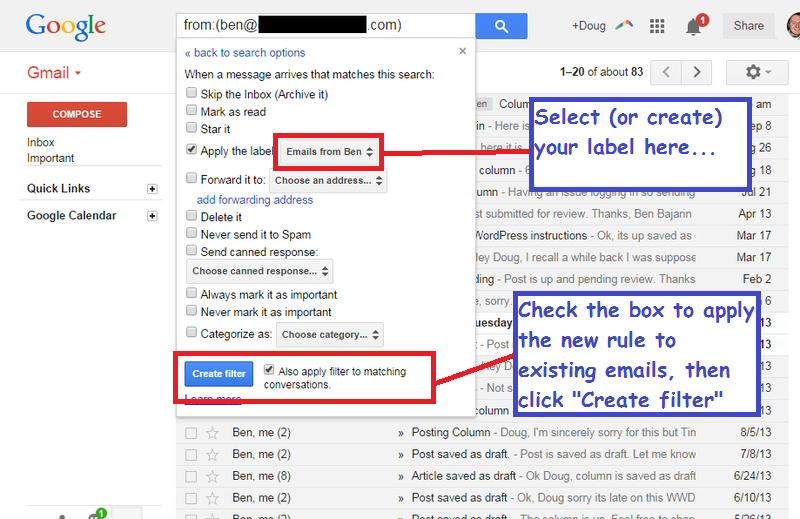Check the Categorize as option

click(191, 332)
